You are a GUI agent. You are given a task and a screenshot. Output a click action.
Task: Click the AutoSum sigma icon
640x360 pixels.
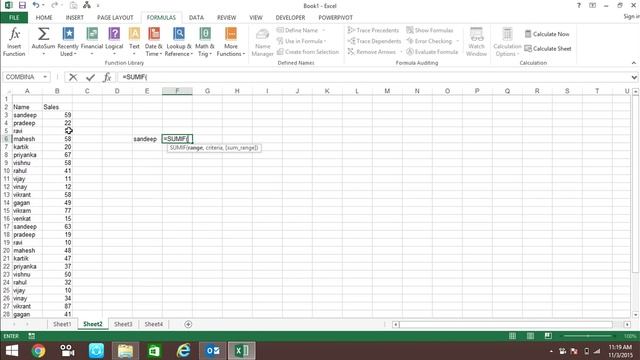[43, 34]
